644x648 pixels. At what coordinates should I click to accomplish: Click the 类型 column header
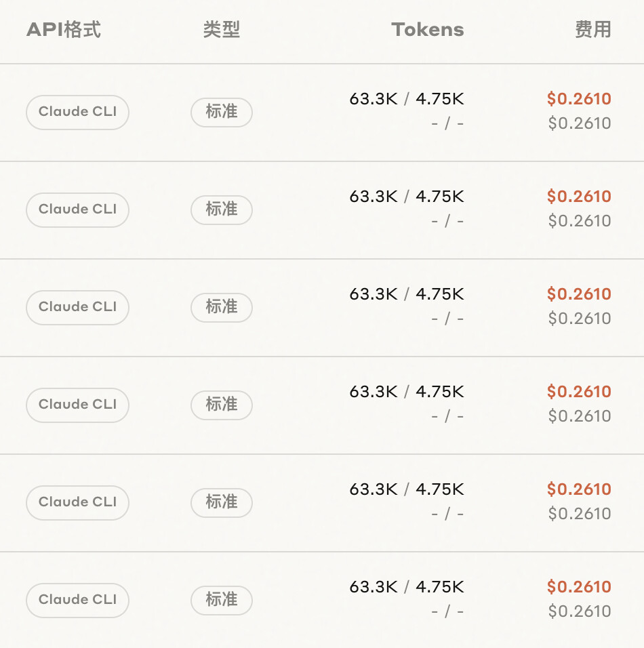click(222, 30)
